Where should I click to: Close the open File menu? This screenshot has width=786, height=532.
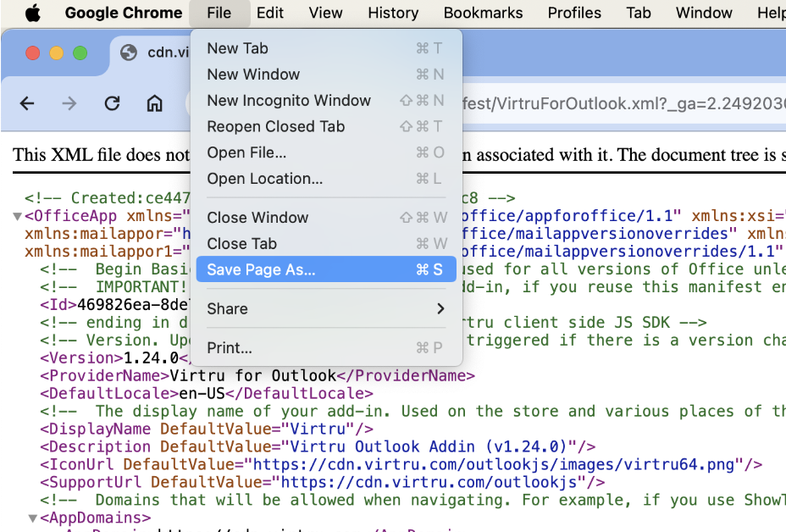point(219,13)
